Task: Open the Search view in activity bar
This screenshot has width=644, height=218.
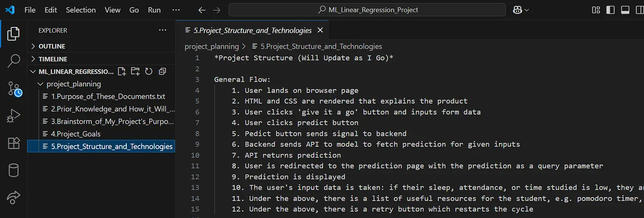Action: pyautogui.click(x=14, y=61)
